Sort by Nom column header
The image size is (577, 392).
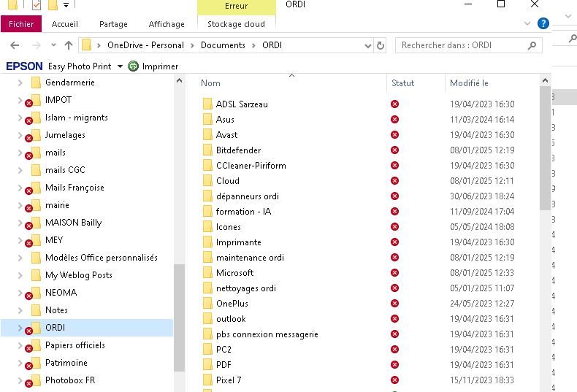[x=210, y=83]
